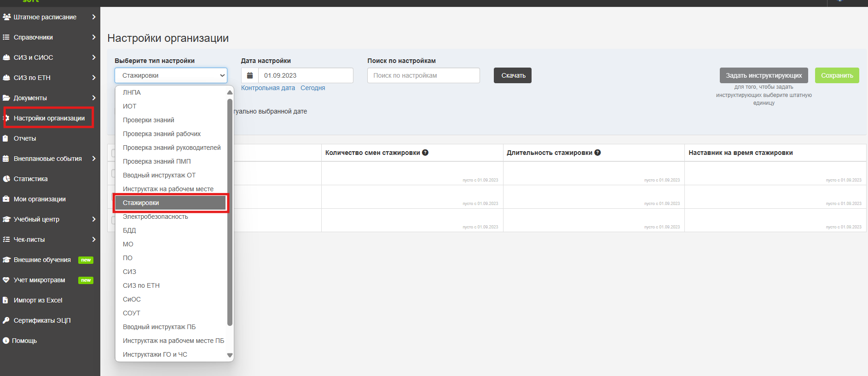Expand the СИЗ и СИОС submenu arrow
The width and height of the screenshot is (868, 376).
(94, 57)
